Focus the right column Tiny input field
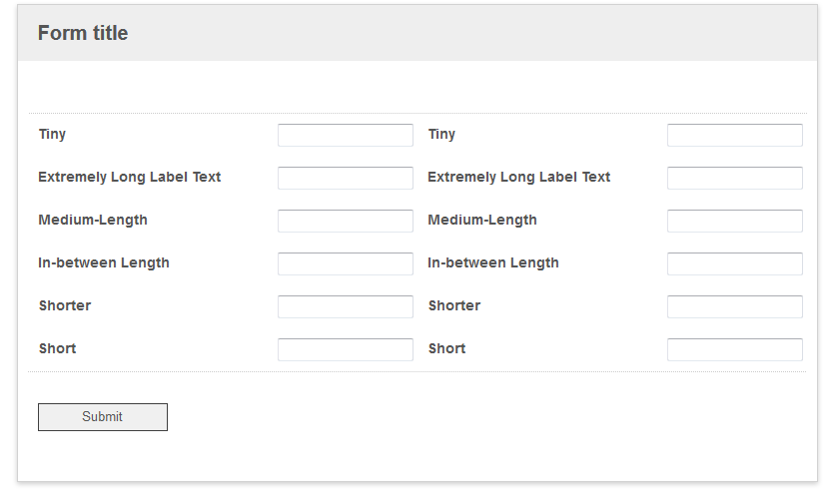The image size is (827, 504). 735,135
